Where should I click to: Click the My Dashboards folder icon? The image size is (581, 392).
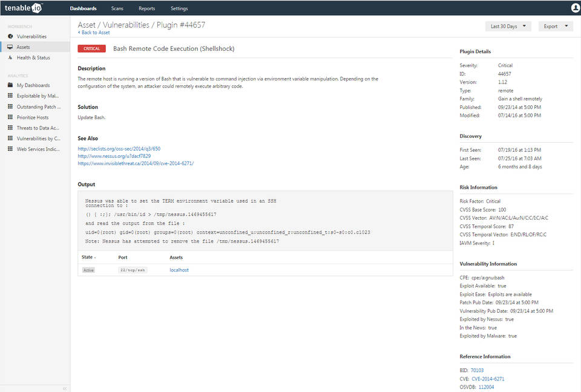coord(10,85)
